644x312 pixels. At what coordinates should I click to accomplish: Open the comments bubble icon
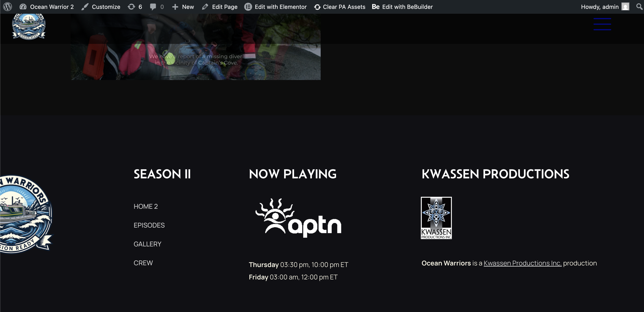click(153, 7)
